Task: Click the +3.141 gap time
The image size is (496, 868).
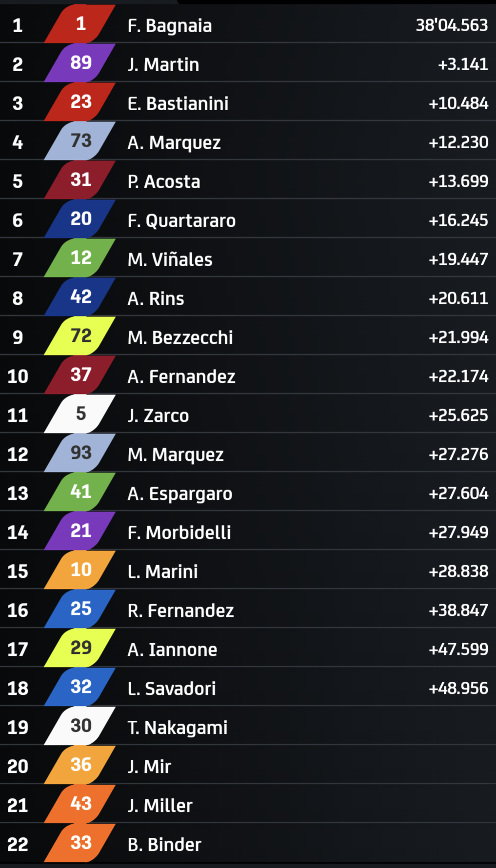Action: point(463,64)
